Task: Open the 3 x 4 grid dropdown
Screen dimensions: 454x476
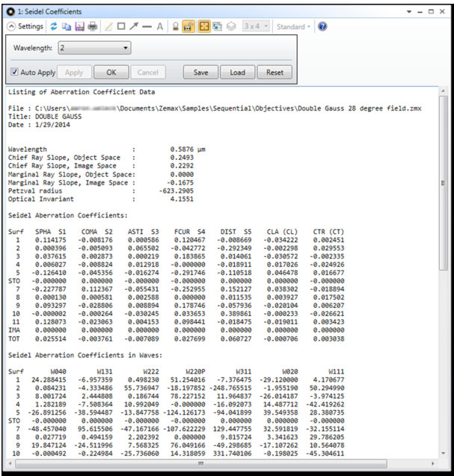Action: pyautogui.click(x=257, y=26)
